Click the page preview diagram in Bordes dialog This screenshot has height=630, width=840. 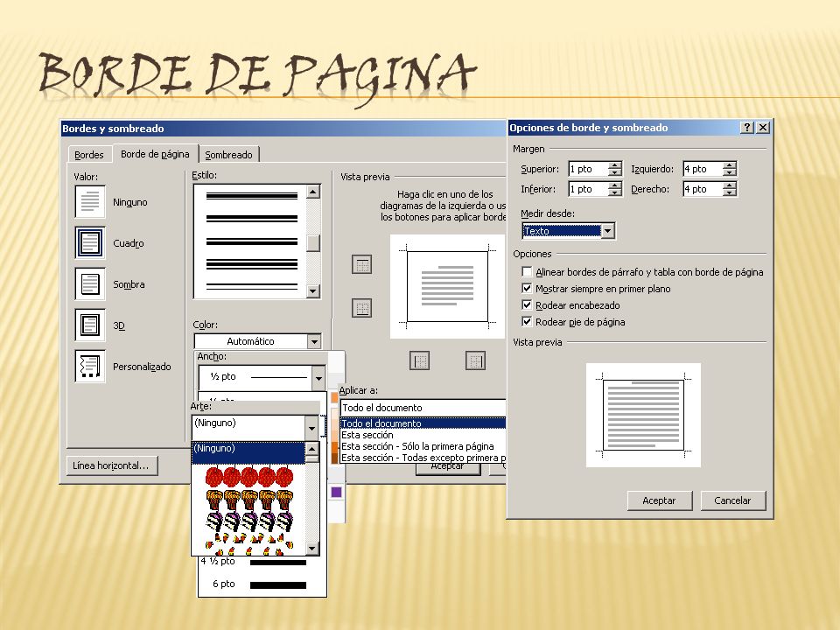click(x=447, y=287)
